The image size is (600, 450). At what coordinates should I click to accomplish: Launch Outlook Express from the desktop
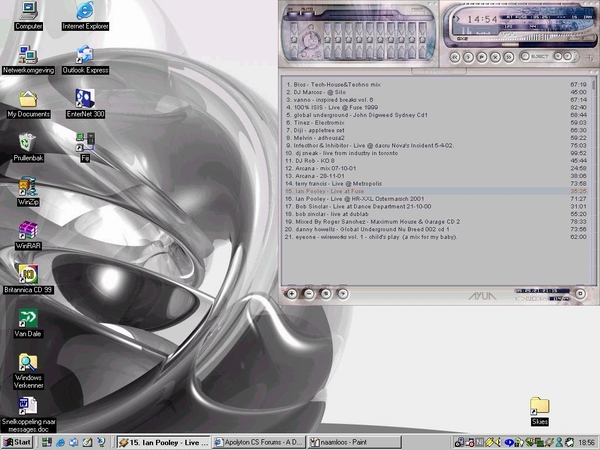pos(85,55)
